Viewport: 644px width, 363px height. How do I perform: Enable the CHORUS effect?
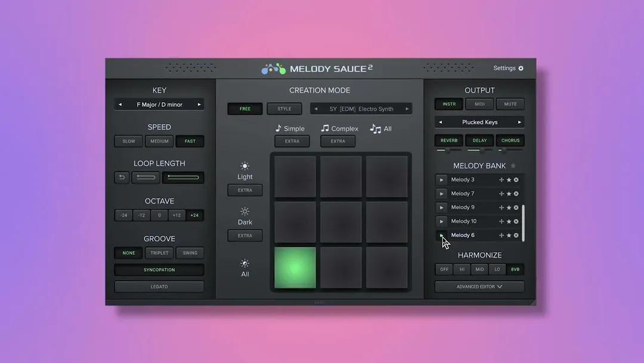point(510,140)
